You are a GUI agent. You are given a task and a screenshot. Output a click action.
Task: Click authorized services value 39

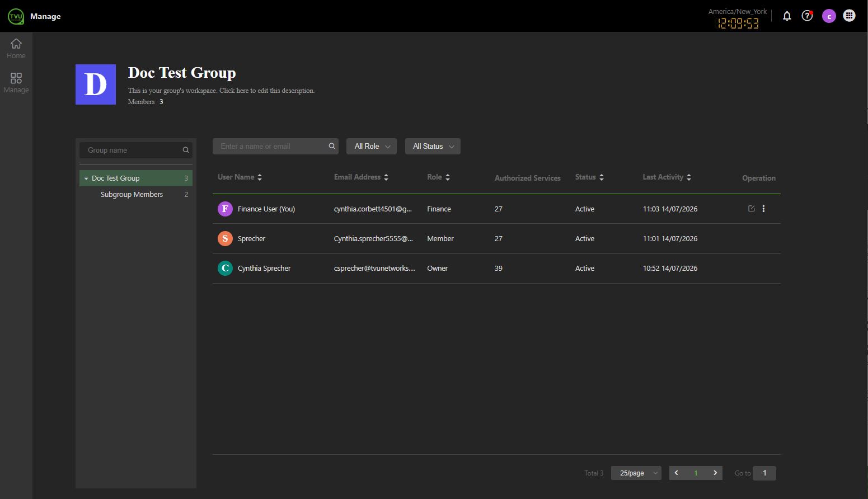pyautogui.click(x=499, y=268)
